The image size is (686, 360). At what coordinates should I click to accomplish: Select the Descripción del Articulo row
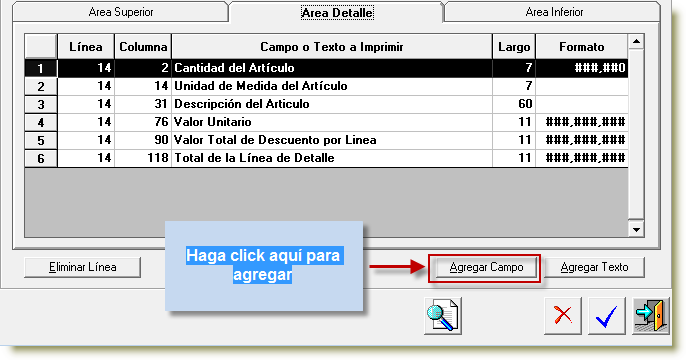pyautogui.click(x=326, y=104)
